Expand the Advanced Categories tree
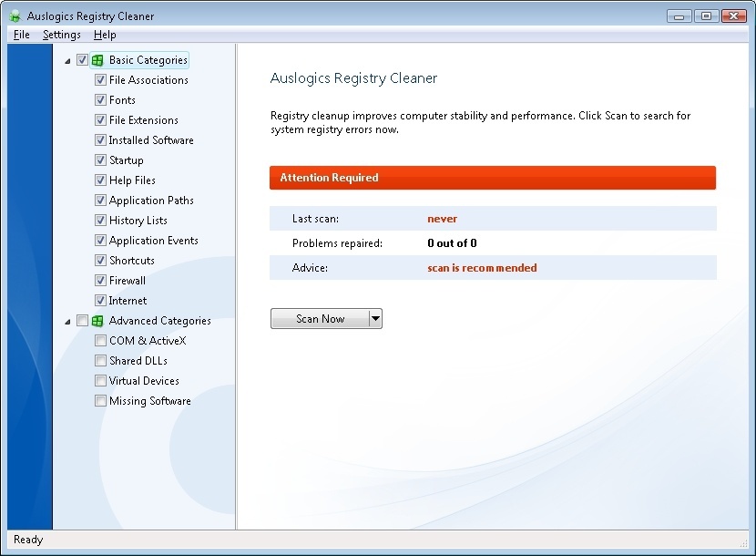The height and width of the screenshot is (556, 756). click(67, 320)
